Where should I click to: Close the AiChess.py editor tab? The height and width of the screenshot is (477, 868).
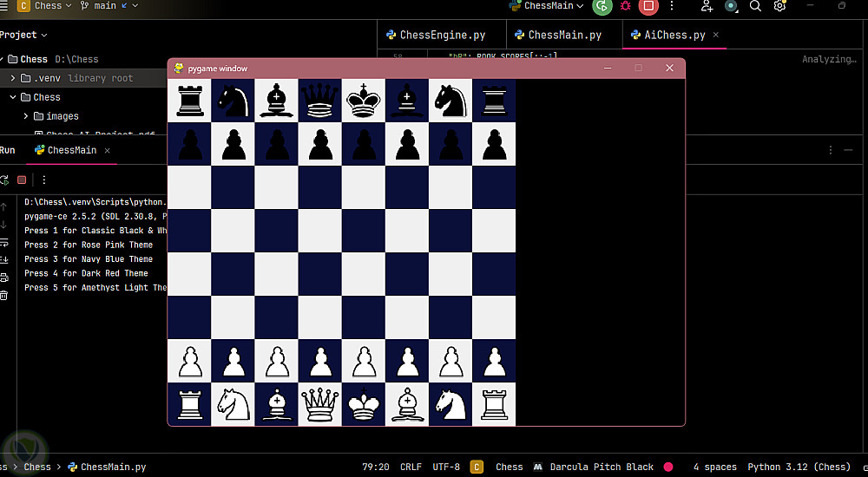pos(716,35)
